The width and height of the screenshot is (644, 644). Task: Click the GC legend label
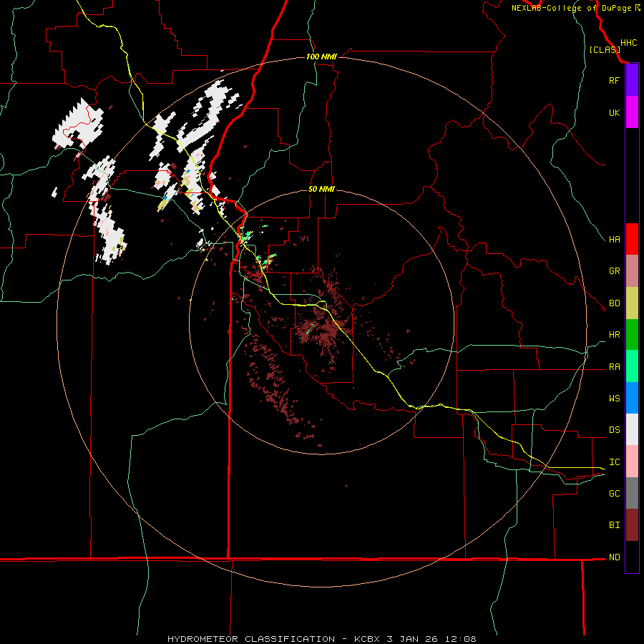click(614, 494)
